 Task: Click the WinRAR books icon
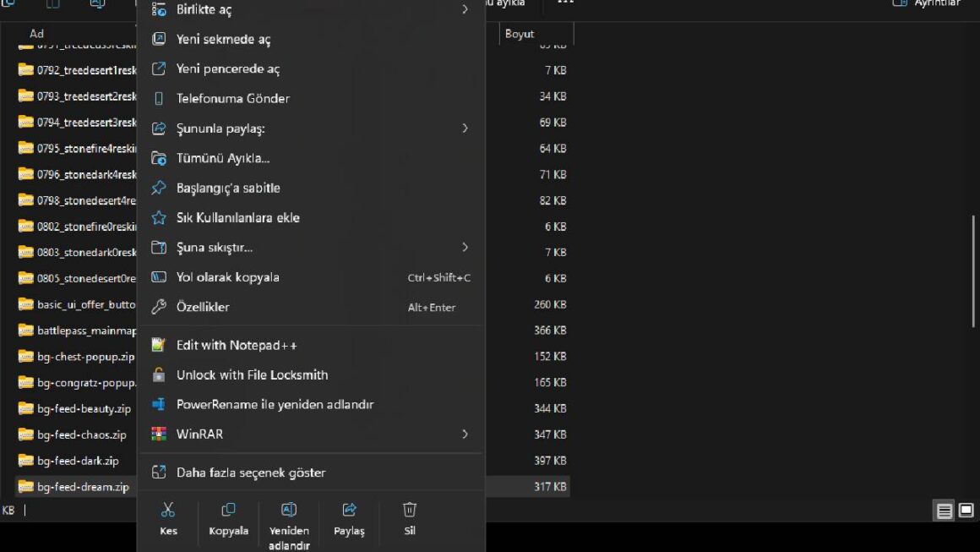[x=159, y=434]
